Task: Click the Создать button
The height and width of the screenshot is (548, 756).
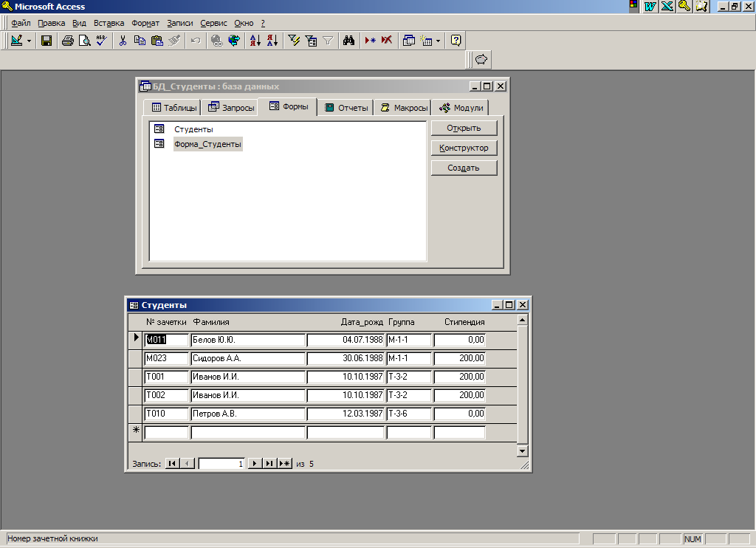Action: tap(464, 168)
